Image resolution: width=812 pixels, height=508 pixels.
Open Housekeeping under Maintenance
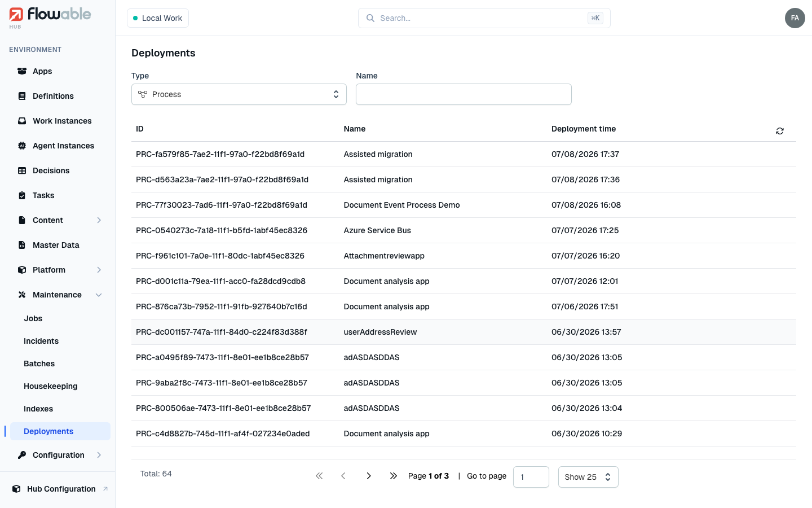[x=51, y=386]
